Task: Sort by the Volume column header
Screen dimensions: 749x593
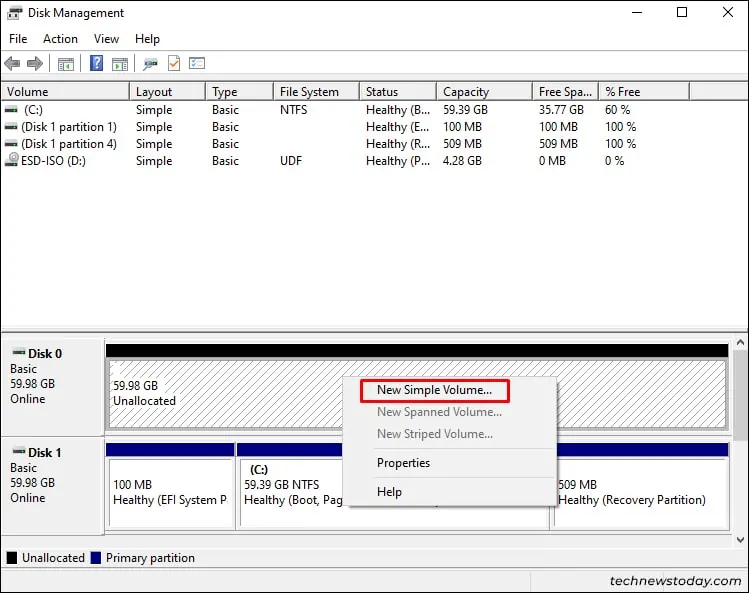Action: [x=65, y=91]
